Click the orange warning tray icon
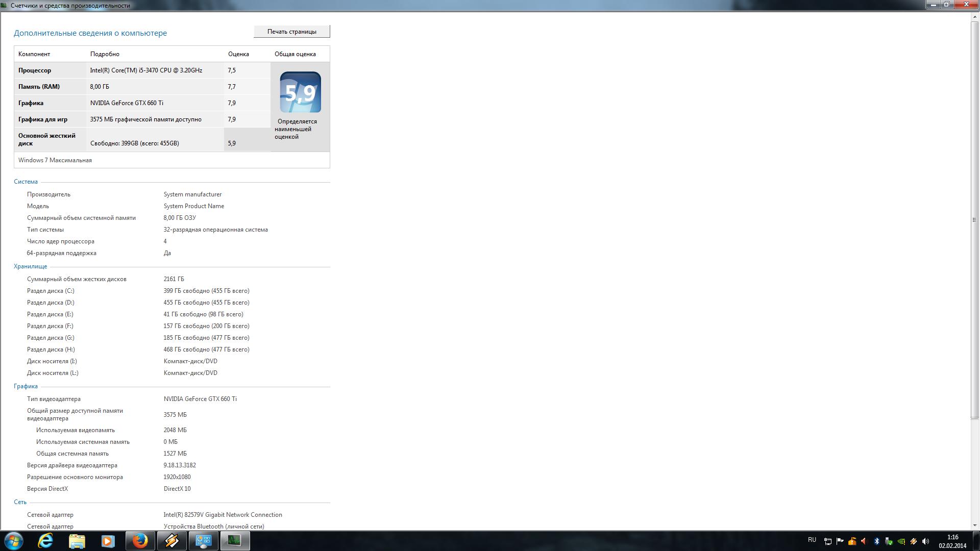 point(852,541)
